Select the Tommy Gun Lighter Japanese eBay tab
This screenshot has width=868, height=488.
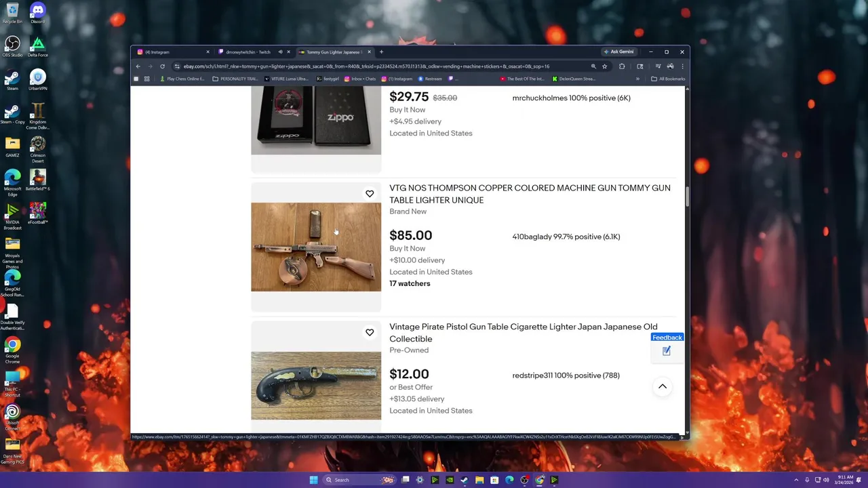334,52
